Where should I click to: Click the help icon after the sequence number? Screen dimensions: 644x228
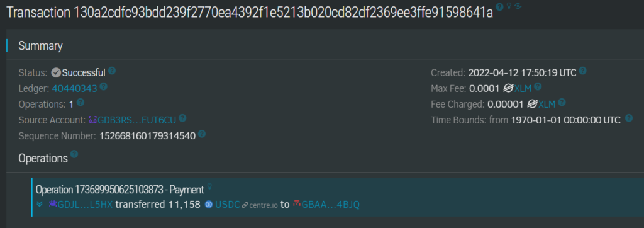(202, 134)
